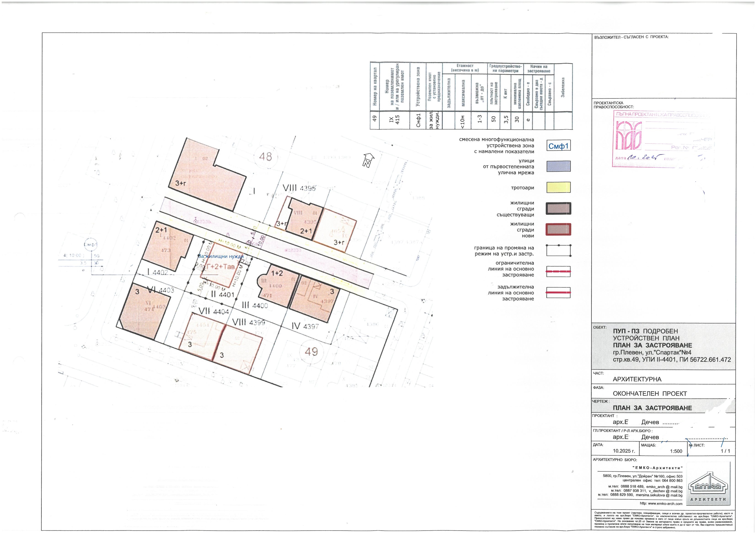Click the circled block number 48

pyautogui.click(x=265, y=157)
